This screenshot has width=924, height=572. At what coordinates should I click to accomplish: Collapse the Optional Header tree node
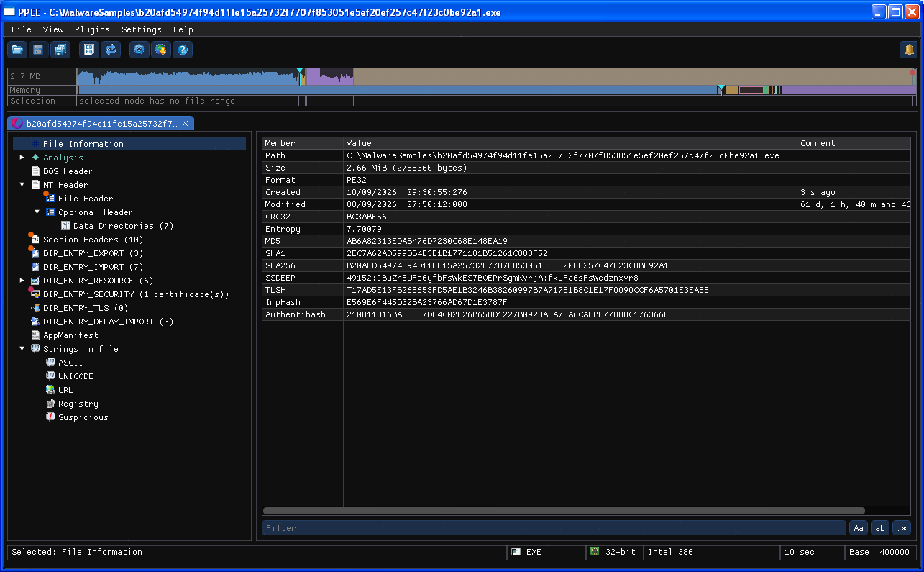(37, 212)
